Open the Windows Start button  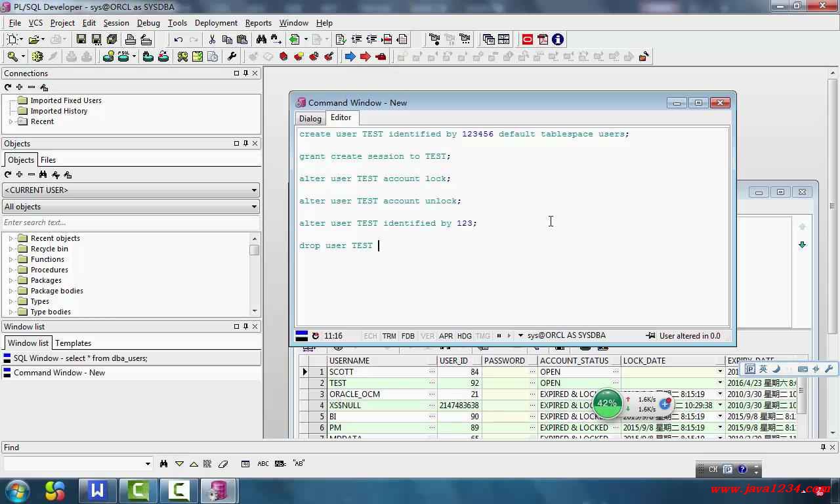point(17,491)
